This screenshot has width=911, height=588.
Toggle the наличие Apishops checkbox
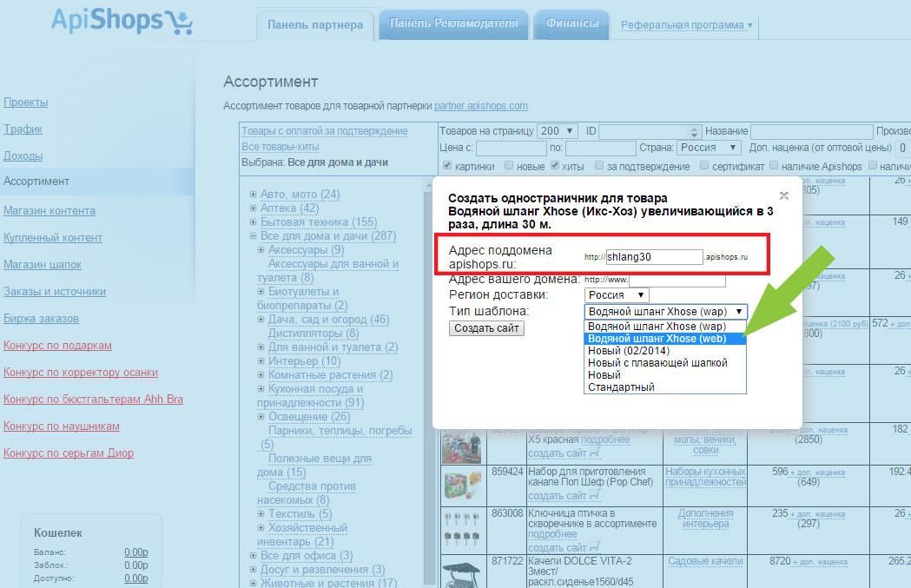[x=773, y=166]
